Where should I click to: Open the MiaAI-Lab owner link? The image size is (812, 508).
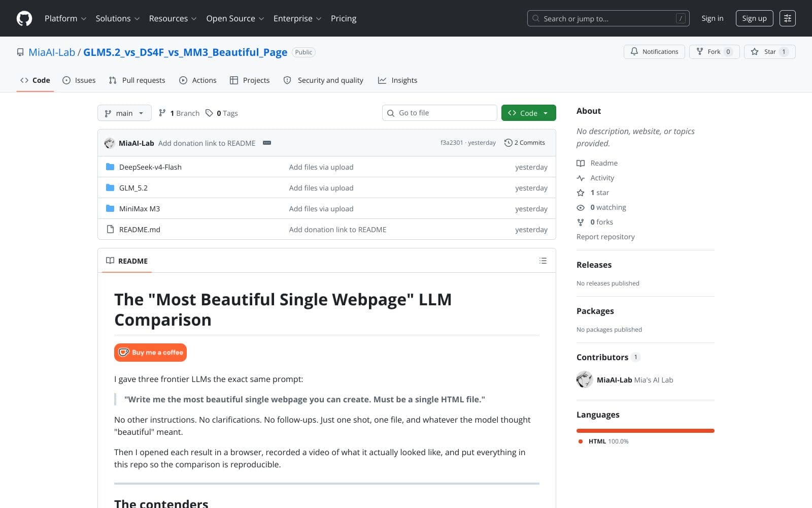(52, 52)
